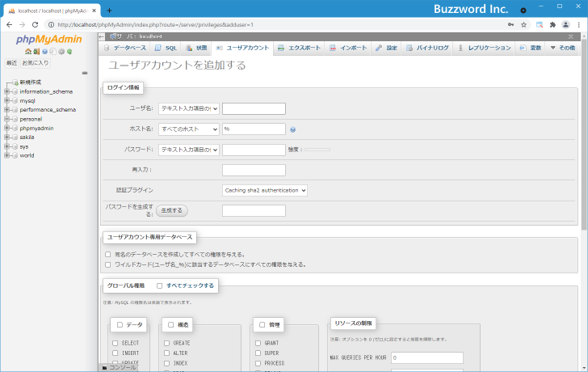Switch to the レプリケーション tab

pyautogui.click(x=485, y=48)
